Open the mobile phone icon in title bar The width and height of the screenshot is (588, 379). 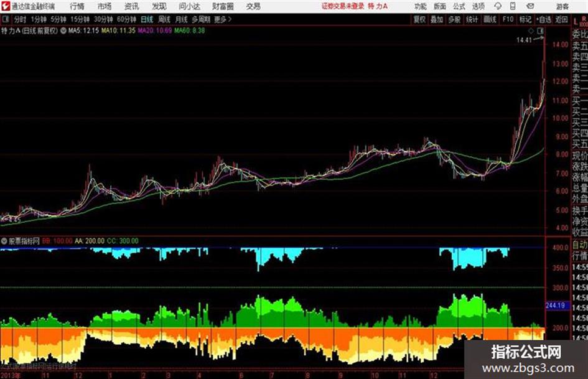click(513, 6)
